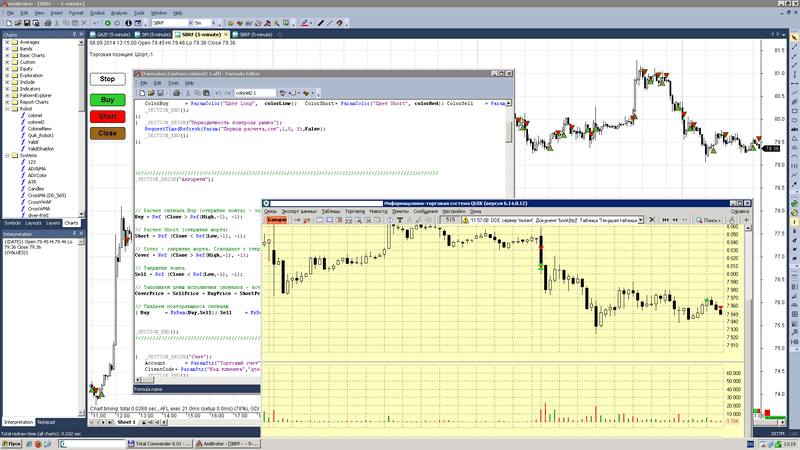The height and width of the screenshot is (450, 800).
Task: Switch to the GAZP (5-minute) chart tab
Action: pyautogui.click(x=110, y=35)
